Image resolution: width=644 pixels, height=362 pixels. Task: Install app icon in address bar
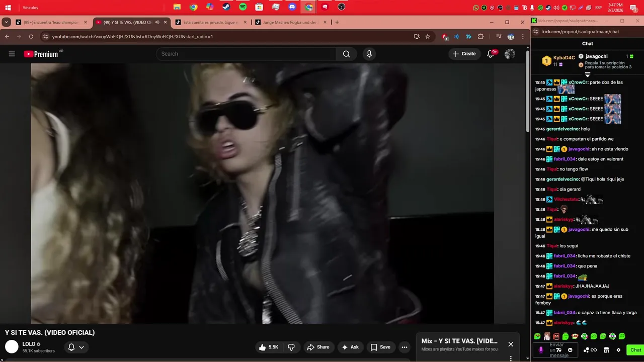click(x=417, y=37)
